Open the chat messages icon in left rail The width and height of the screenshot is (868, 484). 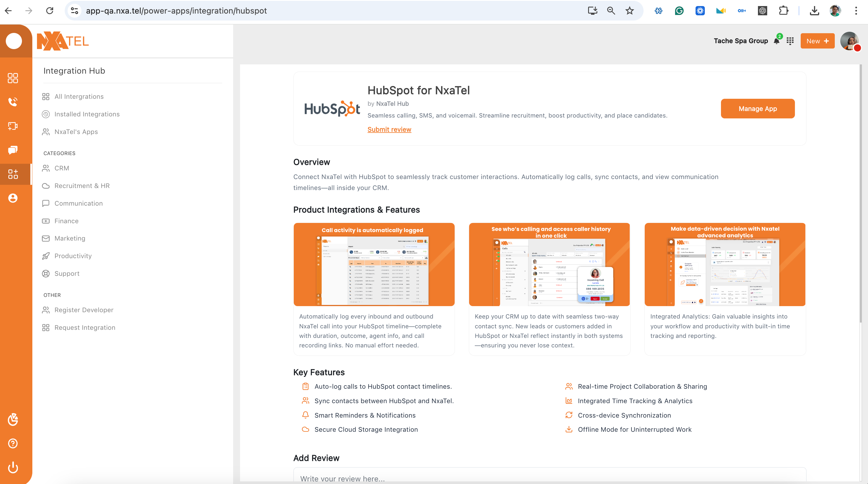point(13,150)
